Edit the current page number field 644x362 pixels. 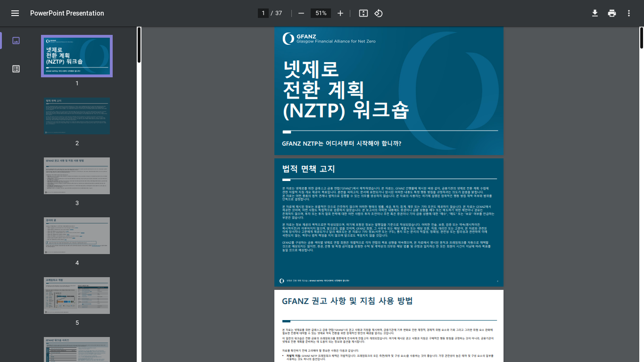[x=263, y=13]
